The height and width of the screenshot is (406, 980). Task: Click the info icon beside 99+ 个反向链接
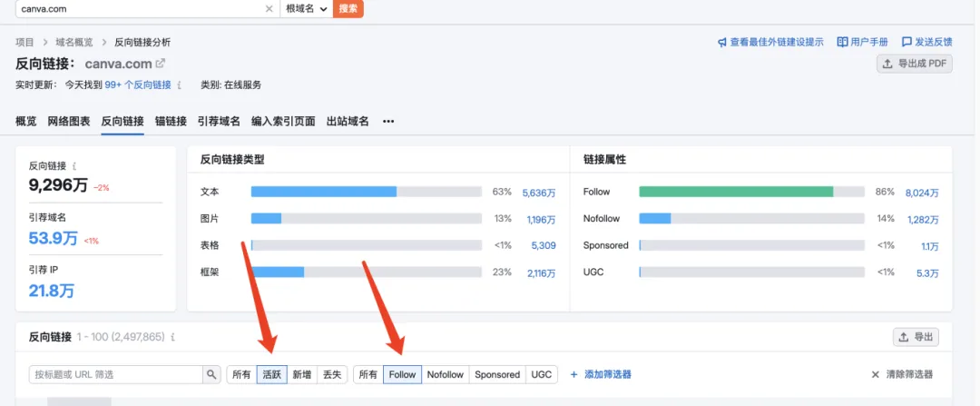tap(180, 85)
